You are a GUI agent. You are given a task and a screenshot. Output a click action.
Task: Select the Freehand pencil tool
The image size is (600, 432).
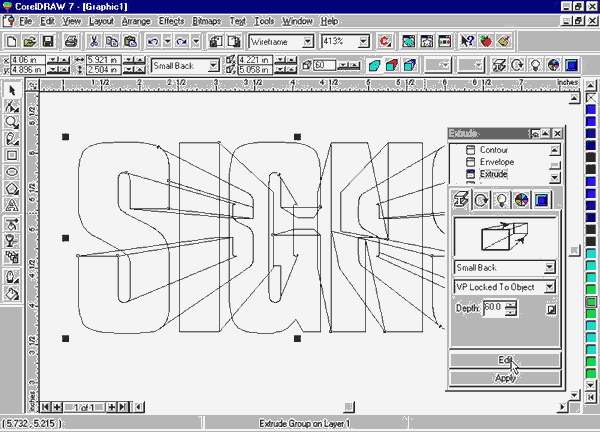[12, 139]
